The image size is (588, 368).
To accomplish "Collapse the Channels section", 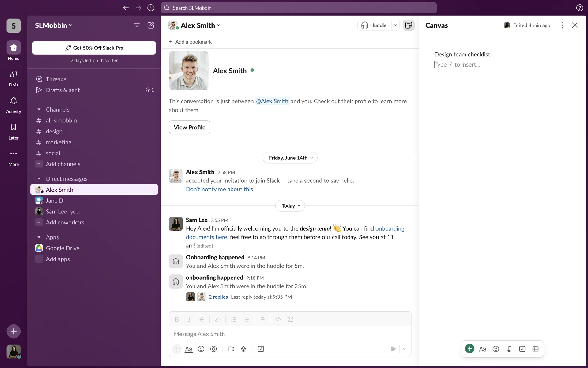I will 39,109.
